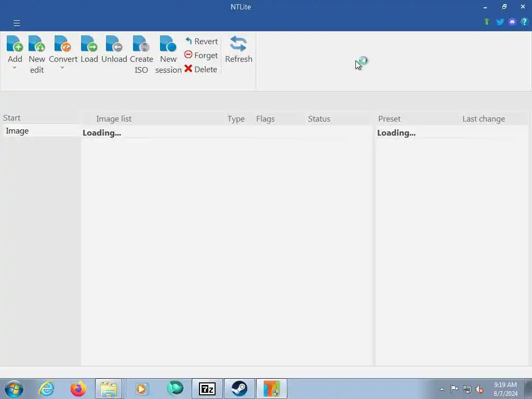Click the Forget button
Screen dimensions: 532x399
pos(201,55)
